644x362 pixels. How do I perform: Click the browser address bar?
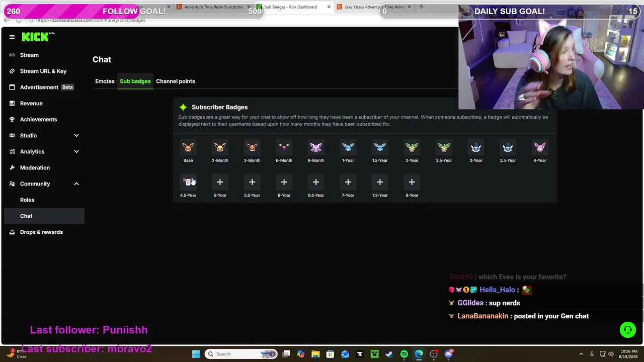click(x=91, y=20)
